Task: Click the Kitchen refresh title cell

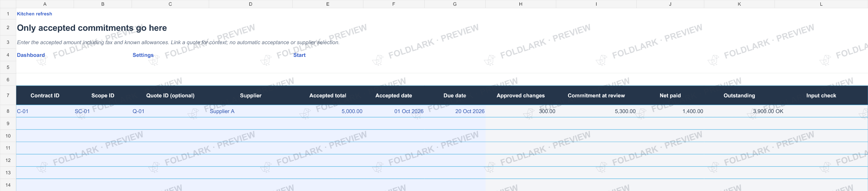Action: [34, 14]
